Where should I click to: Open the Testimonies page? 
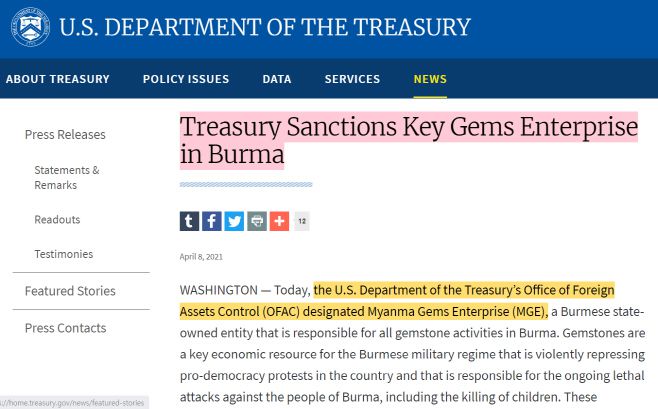64,254
